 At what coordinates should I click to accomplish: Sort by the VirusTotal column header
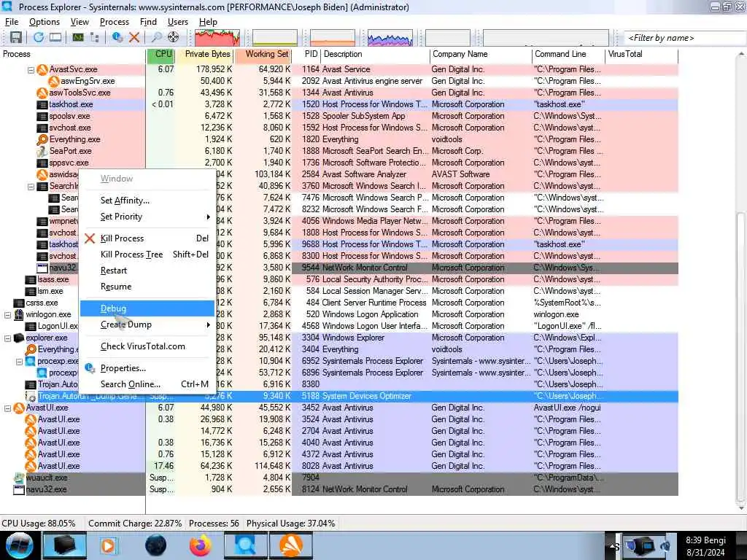pyautogui.click(x=642, y=54)
